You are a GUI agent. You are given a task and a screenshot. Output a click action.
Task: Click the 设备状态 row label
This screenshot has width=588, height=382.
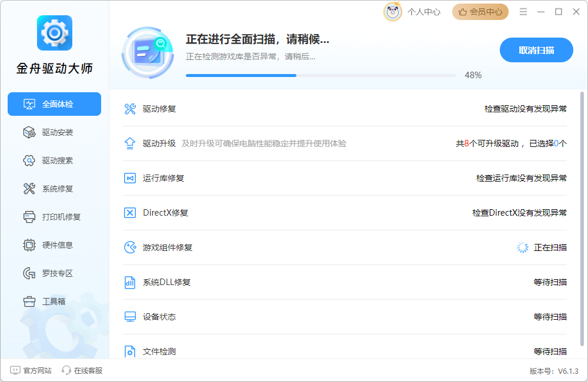click(x=159, y=317)
